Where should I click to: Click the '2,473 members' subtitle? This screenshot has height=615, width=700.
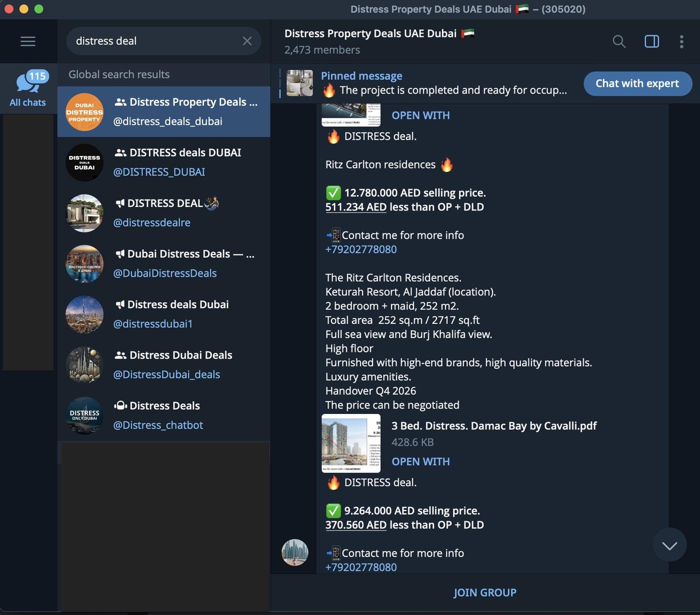point(322,50)
